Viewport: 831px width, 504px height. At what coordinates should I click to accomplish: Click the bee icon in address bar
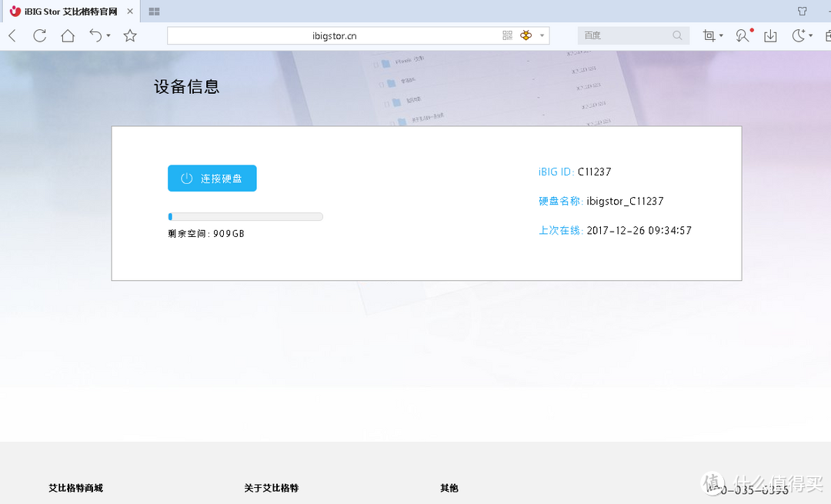pyautogui.click(x=526, y=35)
